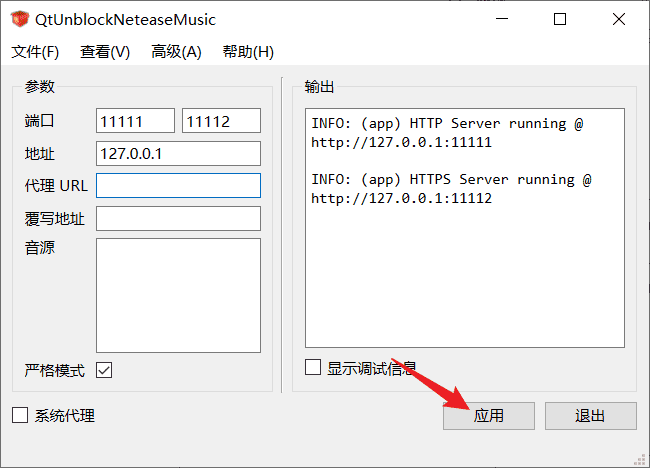
Task: Expand the 高级(A) menu
Action: (176, 52)
